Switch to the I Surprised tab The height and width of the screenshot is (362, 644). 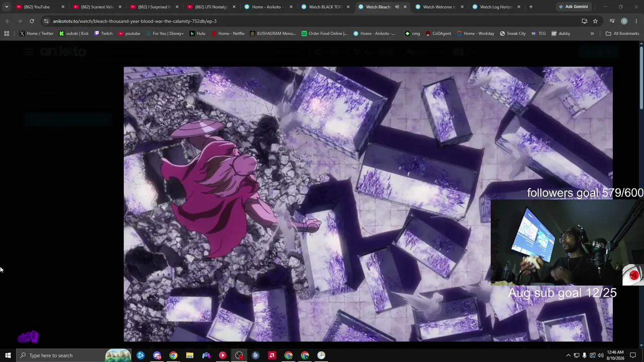click(x=154, y=7)
